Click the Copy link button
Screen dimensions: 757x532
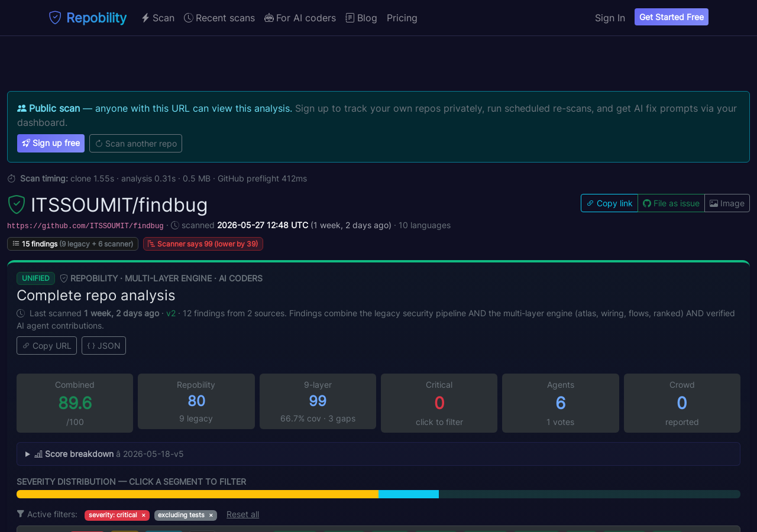pyautogui.click(x=609, y=203)
